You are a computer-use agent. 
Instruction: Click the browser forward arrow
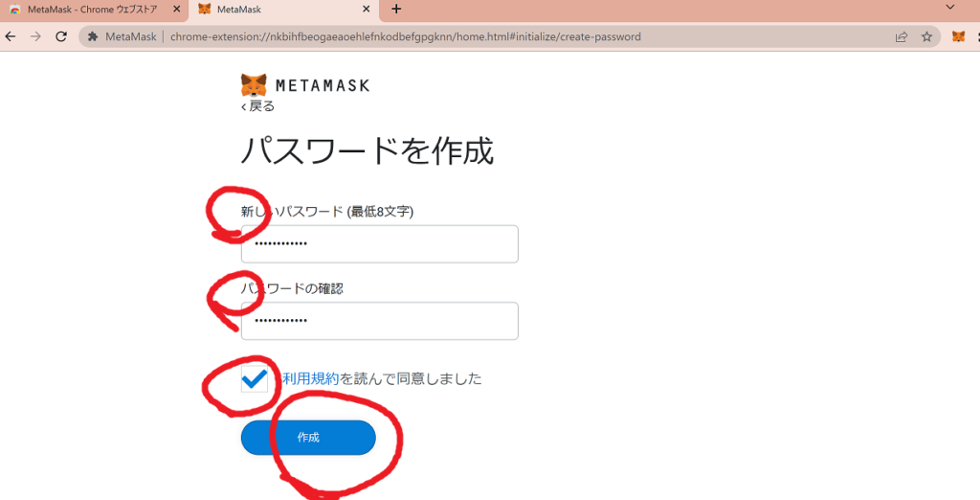tap(35, 37)
